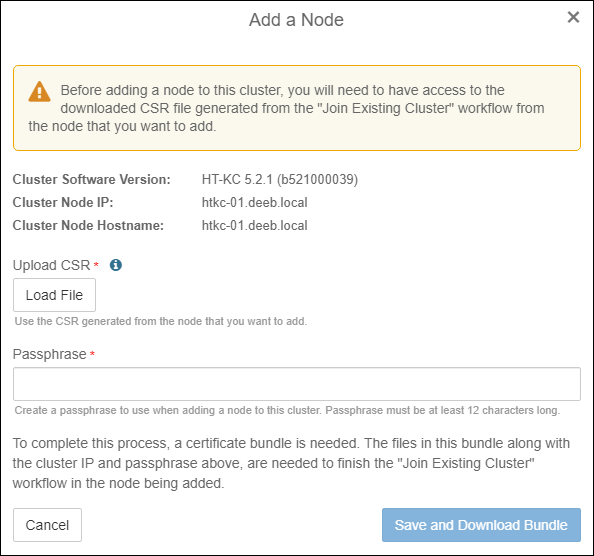Click Save and Download Bundle
Screen dimensions: 594x556
click(481, 525)
